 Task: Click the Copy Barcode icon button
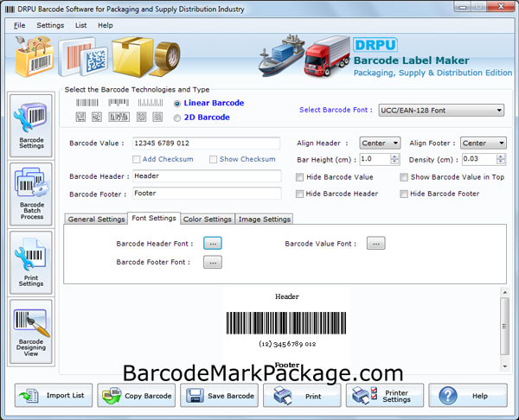click(137, 395)
